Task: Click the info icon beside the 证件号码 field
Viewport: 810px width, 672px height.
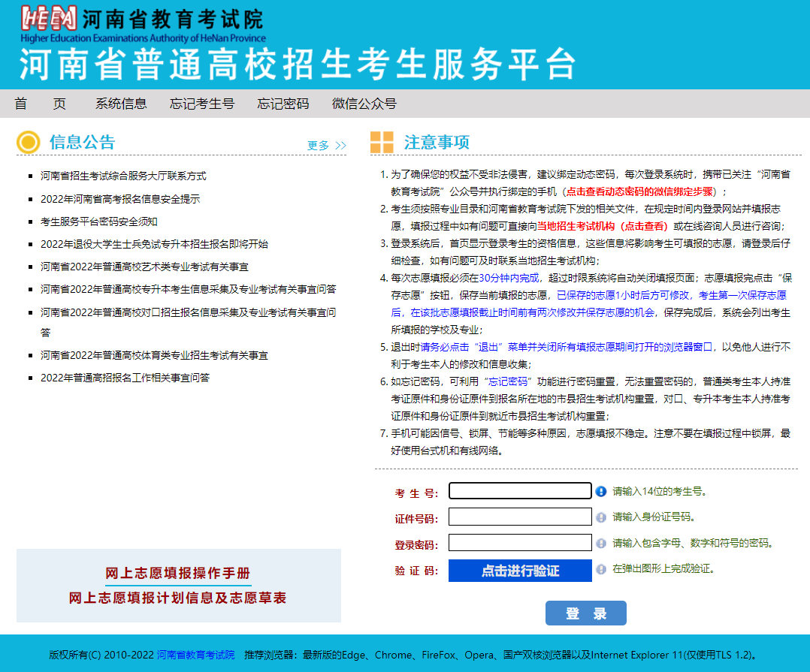Action: coord(600,517)
